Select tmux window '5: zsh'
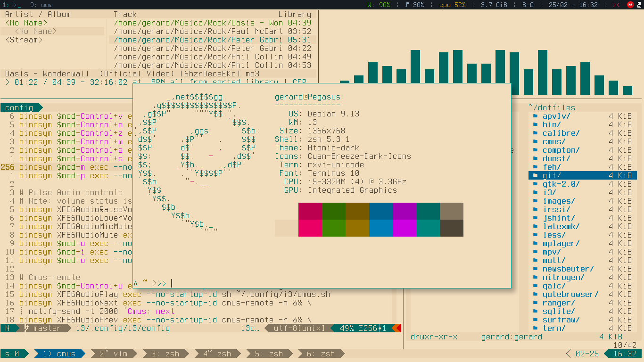Viewport: 644px width, 362px height. pyautogui.click(x=269, y=354)
